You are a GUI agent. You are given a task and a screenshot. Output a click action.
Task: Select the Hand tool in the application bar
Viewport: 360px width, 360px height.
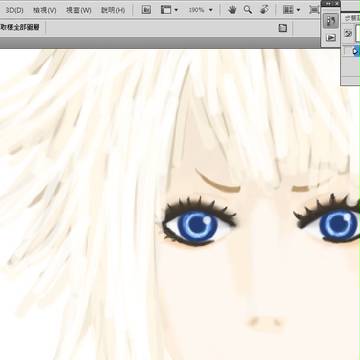point(232,10)
